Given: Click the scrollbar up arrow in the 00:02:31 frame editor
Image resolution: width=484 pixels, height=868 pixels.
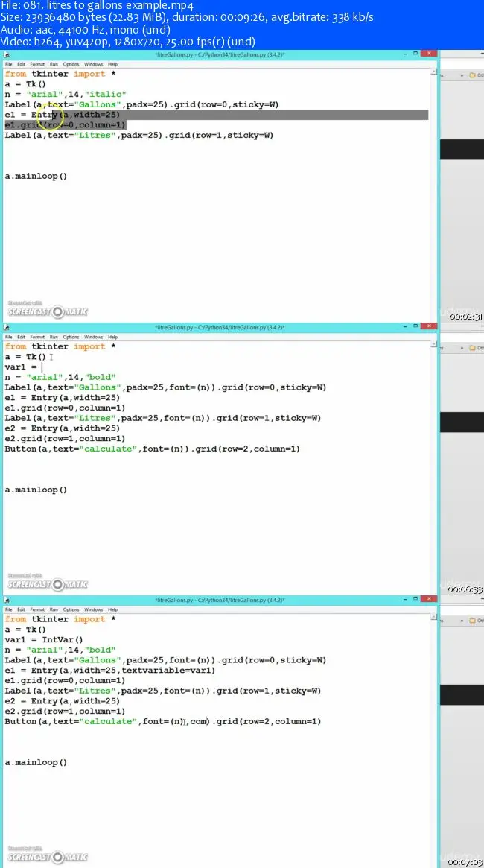Looking at the screenshot, I should pos(432,72).
